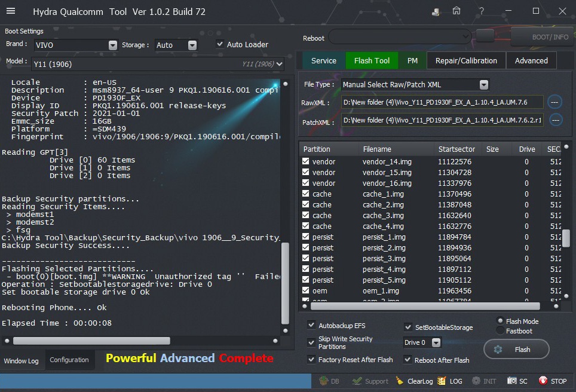Open the Reboot options dropdown
The width and height of the screenshot is (576, 392).
[400, 36]
